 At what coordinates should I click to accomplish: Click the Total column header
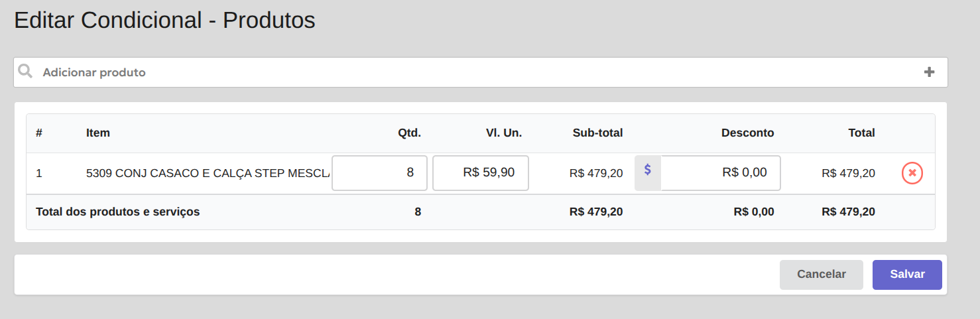point(861,133)
